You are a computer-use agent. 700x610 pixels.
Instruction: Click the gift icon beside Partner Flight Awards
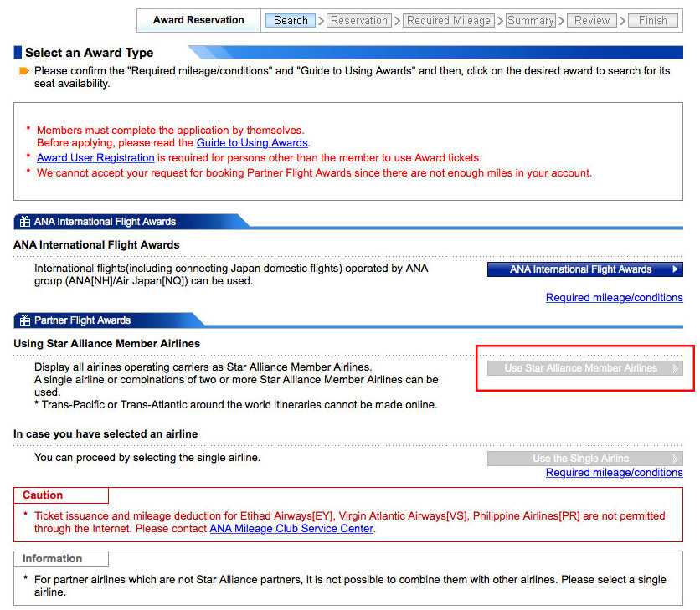pos(24,320)
